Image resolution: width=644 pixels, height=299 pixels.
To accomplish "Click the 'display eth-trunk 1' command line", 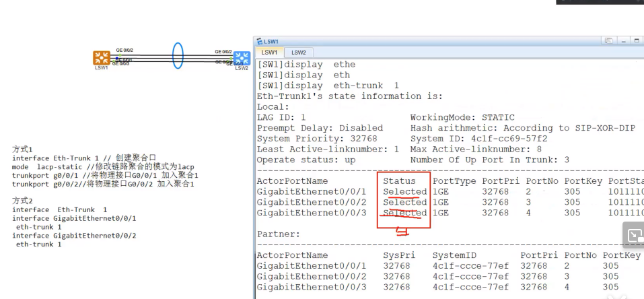I will coord(328,86).
